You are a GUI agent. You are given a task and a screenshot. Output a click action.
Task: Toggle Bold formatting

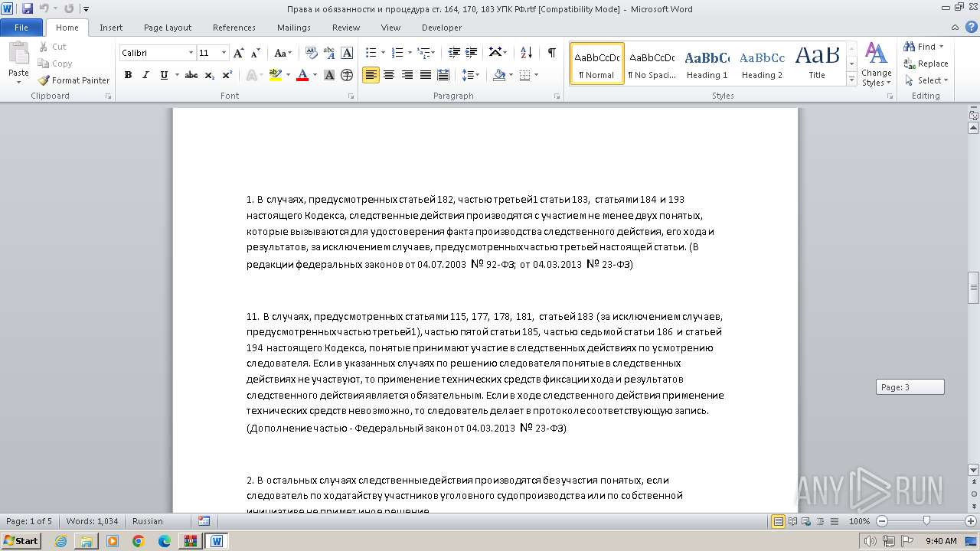[128, 75]
